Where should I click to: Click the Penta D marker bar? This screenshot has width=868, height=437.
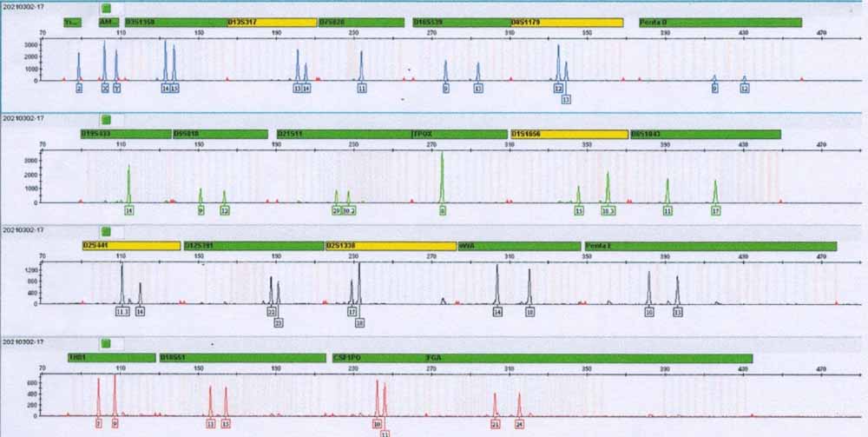(x=707, y=22)
